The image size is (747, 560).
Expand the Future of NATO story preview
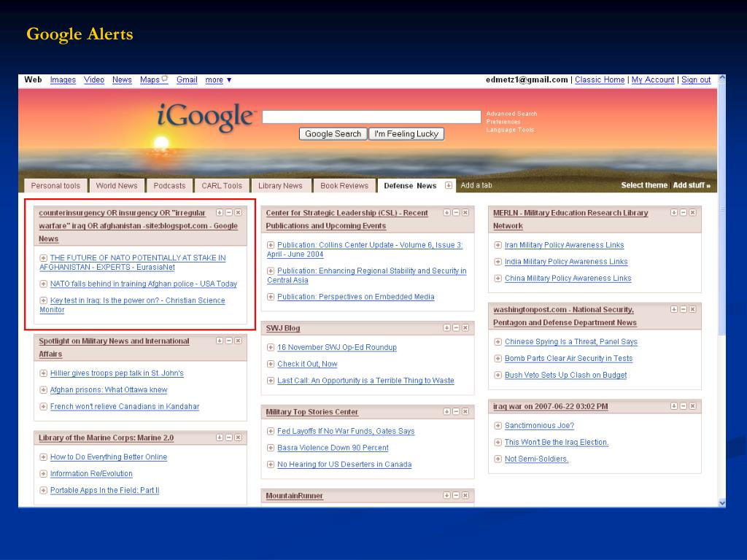click(43, 257)
